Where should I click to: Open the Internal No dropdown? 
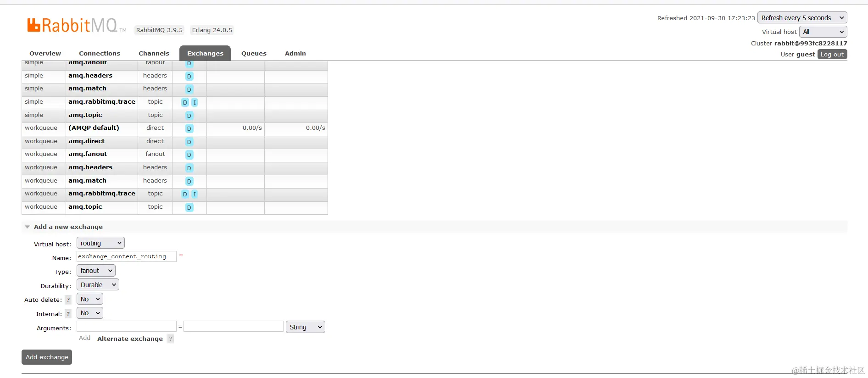coord(90,313)
